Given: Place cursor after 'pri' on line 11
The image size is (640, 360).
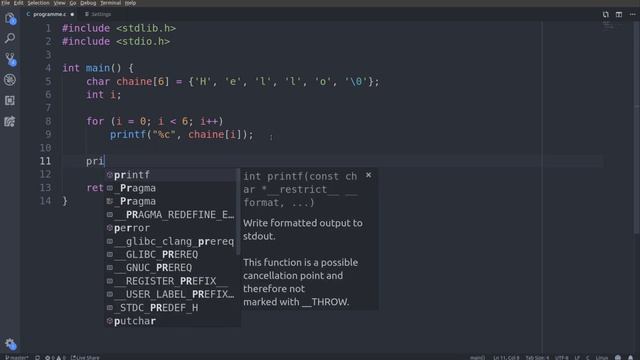Looking at the screenshot, I should [x=104, y=161].
